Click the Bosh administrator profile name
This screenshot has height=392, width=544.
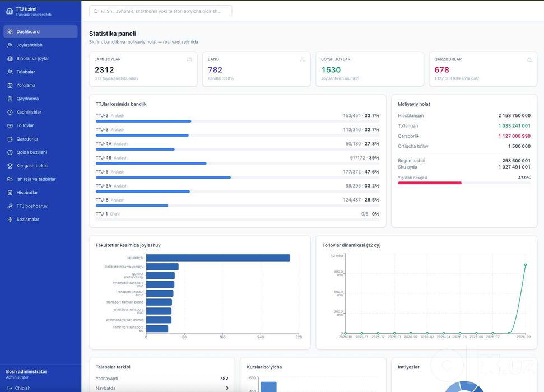coord(26,371)
